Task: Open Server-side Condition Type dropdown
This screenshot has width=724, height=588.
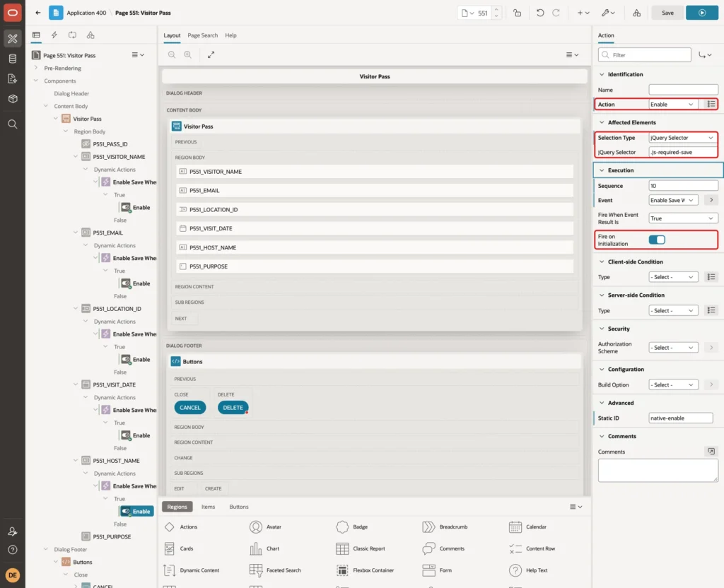Action: point(673,311)
